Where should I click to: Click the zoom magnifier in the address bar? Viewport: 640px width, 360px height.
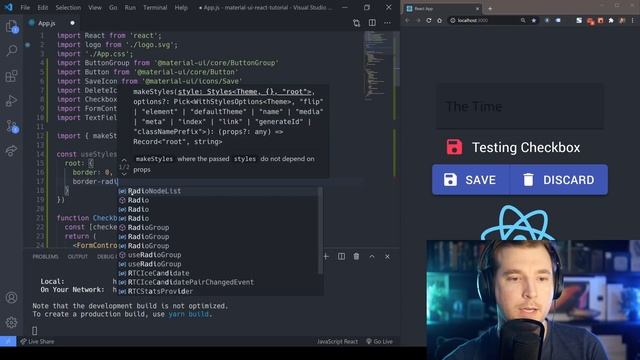coord(523,20)
